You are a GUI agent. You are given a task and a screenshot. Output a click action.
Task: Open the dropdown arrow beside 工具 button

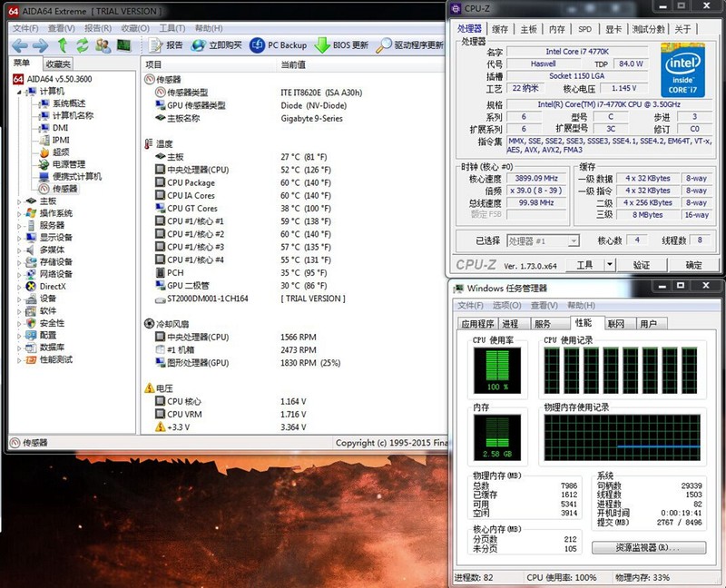pos(607,265)
